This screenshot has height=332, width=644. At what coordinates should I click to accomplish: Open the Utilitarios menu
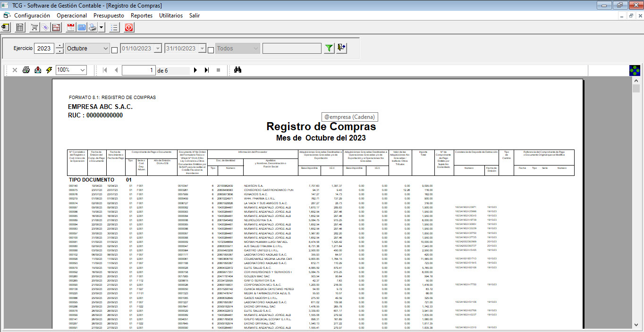171,16
